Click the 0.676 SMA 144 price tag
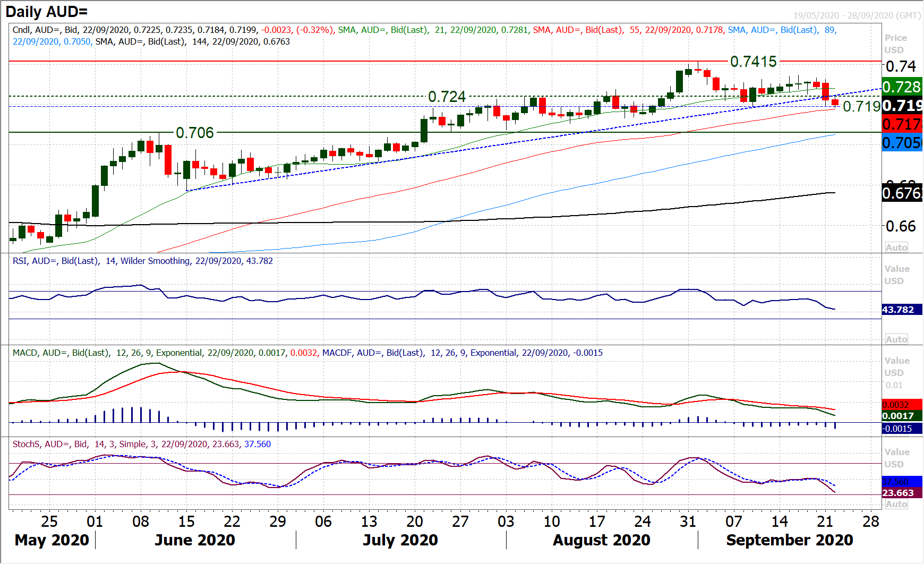The width and height of the screenshot is (924, 564). pos(902,193)
